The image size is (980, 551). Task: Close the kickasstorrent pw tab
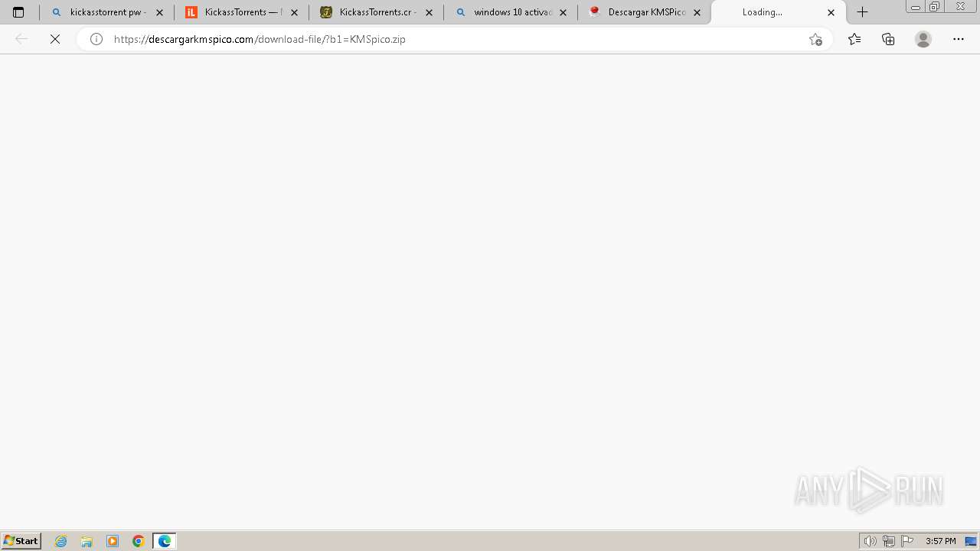point(159,13)
